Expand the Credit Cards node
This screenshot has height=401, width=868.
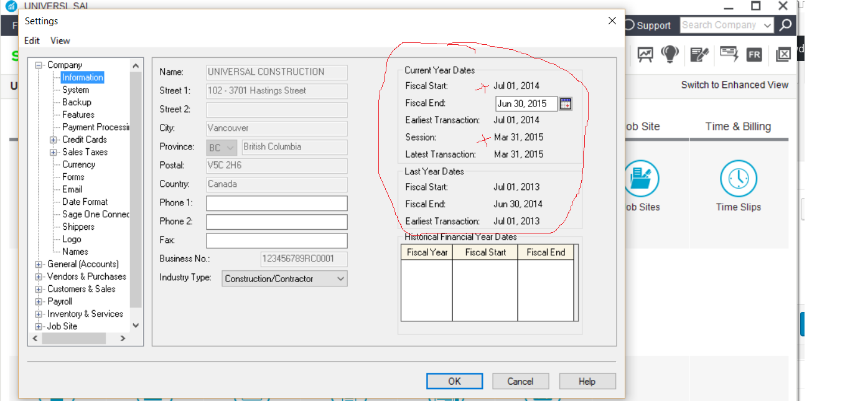pos(54,139)
